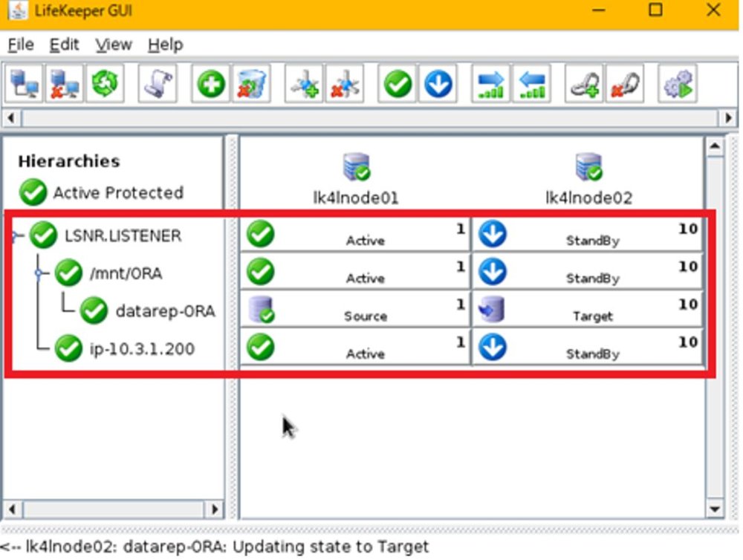This screenshot has height=560, width=743.
Task: Click the Delete Resource Hierarchy trash icon
Action: coord(251,85)
